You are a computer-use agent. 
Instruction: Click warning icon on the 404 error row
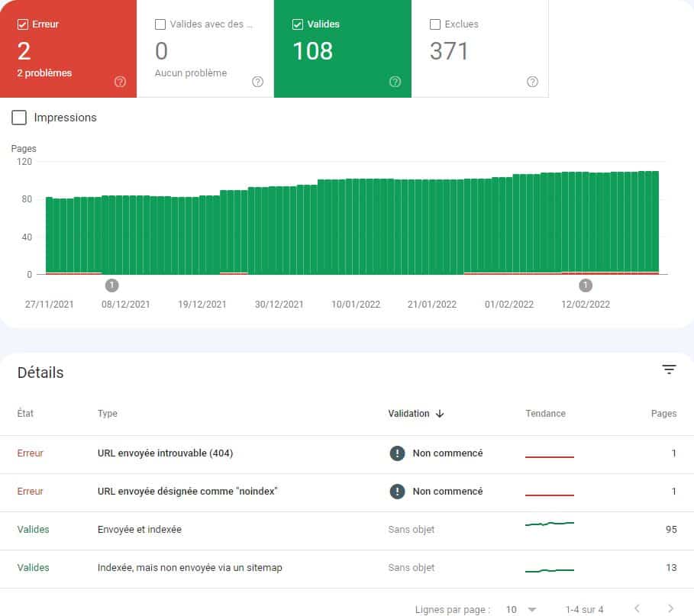tap(397, 453)
